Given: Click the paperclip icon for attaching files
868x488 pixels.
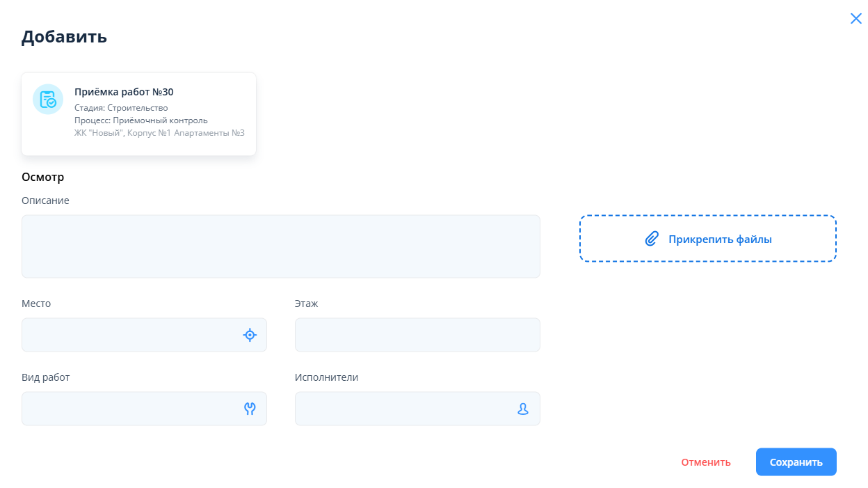Looking at the screenshot, I should (651, 239).
